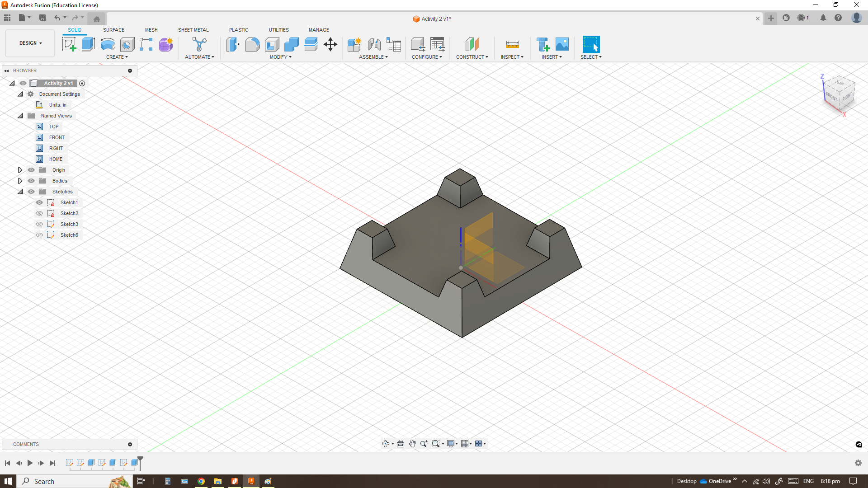This screenshot has width=868, height=488.
Task: Select the Pan hand tool
Action: [x=412, y=444]
